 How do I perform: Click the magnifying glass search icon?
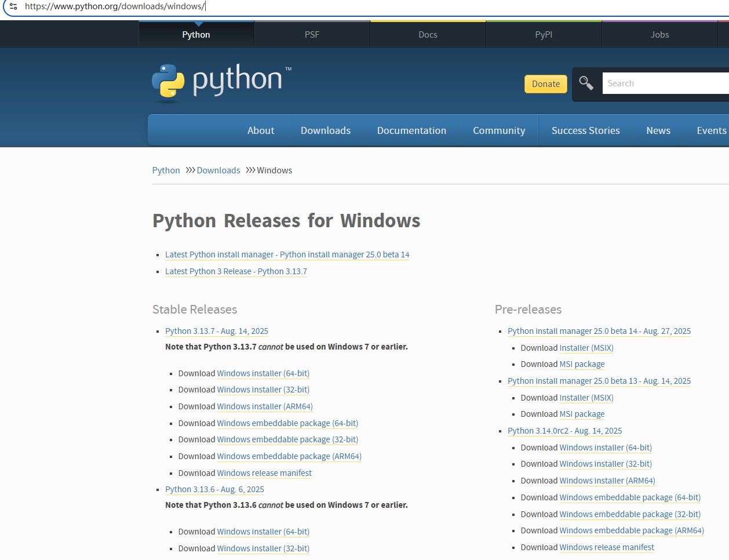(586, 83)
